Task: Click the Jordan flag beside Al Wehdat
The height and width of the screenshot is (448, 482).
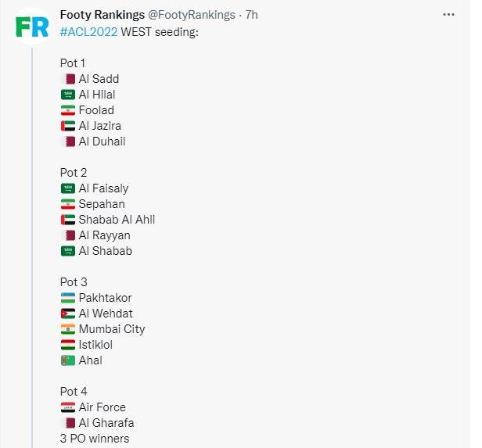Action: 68,314
